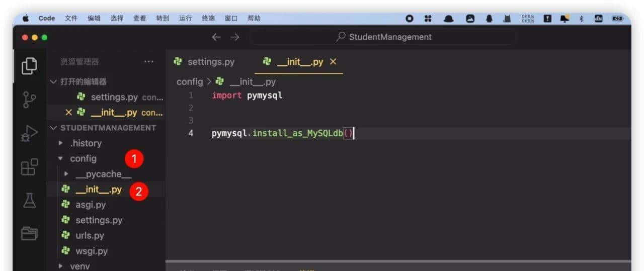Image resolution: width=644 pixels, height=271 pixels.
Task: Click the network speed indicator in menu bar
Action: coord(528,18)
